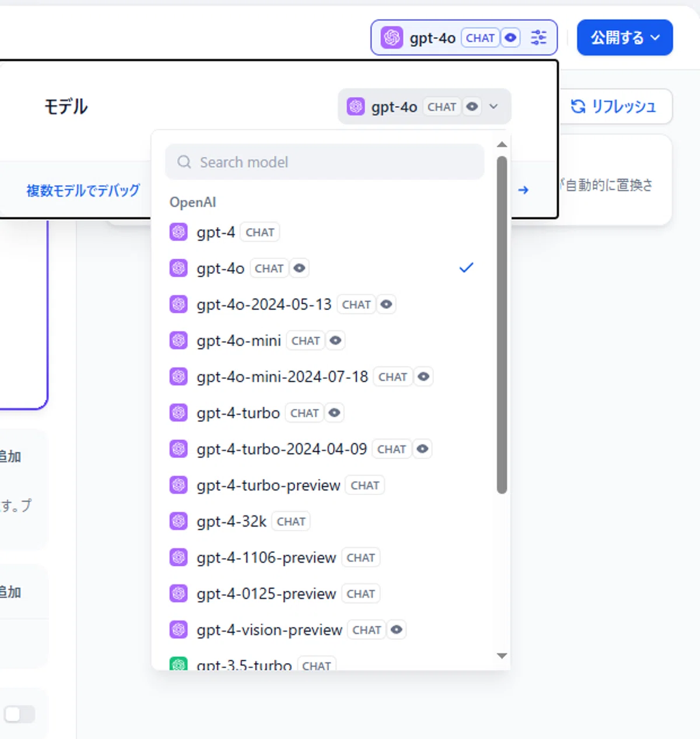The image size is (700, 739).
Task: Expand the 公開する dropdown button
Action: tap(625, 38)
